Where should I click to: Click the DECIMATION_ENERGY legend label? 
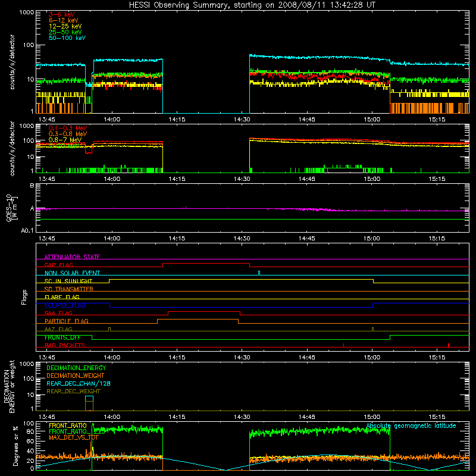(76, 368)
